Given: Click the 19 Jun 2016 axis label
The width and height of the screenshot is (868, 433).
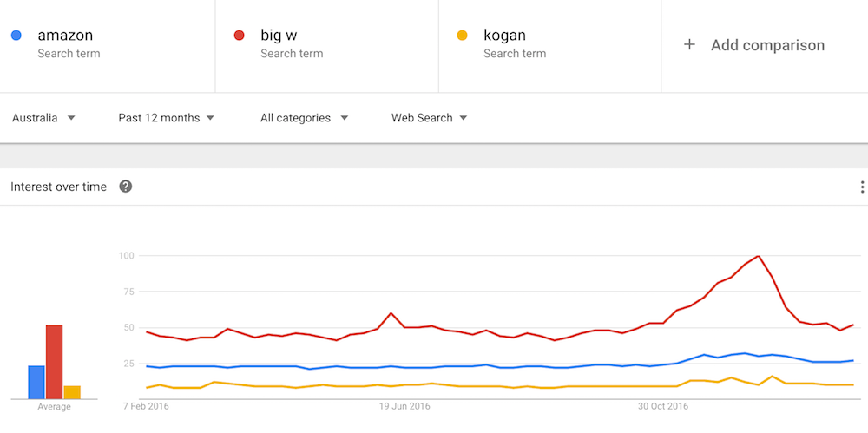Looking at the screenshot, I should [404, 406].
